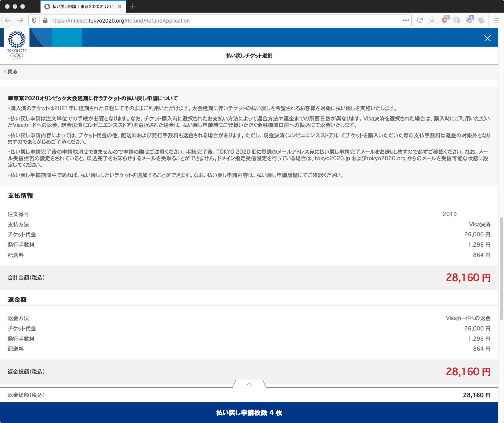The width and height of the screenshot is (504, 423).
Task: Click the 支払方法 label
Action: click(18, 225)
